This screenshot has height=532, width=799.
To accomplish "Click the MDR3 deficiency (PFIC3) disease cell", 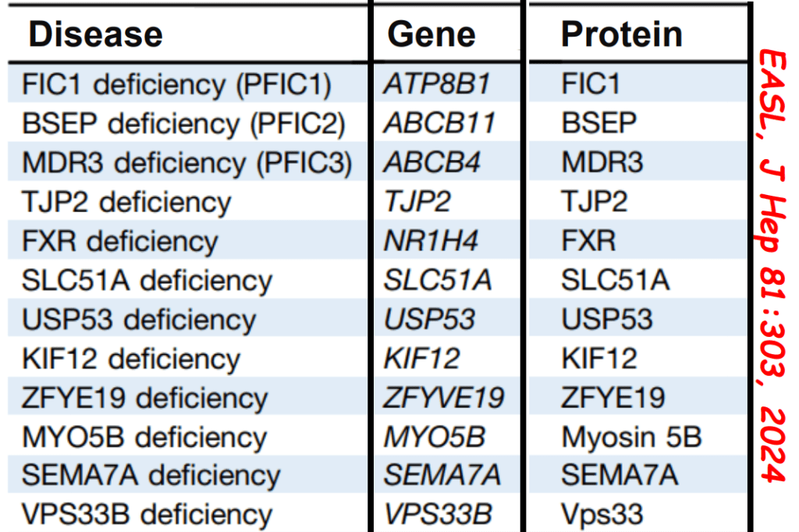I will [x=187, y=163].
